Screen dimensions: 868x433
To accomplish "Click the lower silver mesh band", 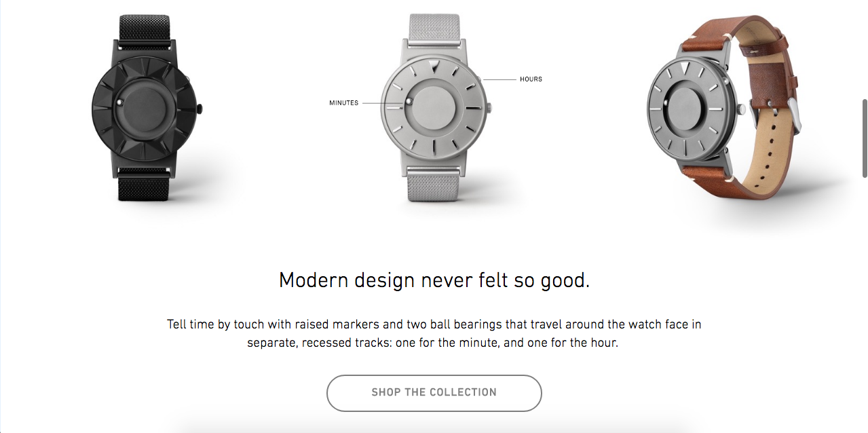I will click(434, 185).
